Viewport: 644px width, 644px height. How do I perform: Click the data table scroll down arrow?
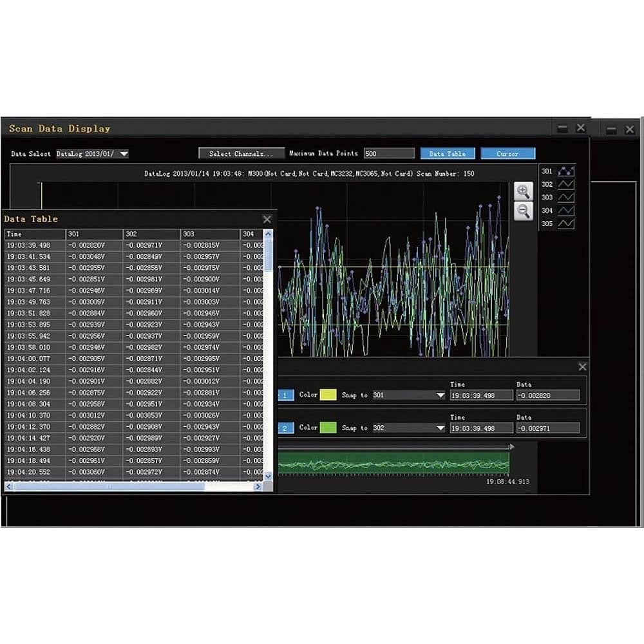268,476
